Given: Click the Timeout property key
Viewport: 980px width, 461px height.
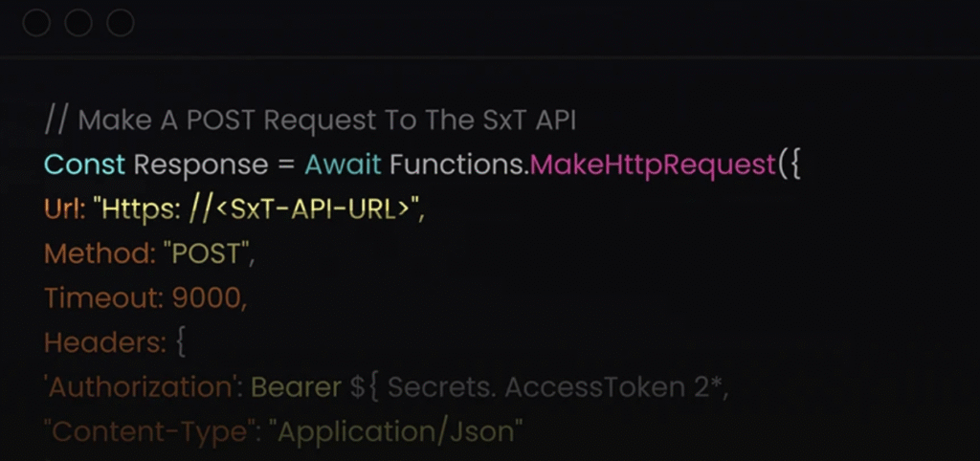Looking at the screenshot, I should 100,299.
